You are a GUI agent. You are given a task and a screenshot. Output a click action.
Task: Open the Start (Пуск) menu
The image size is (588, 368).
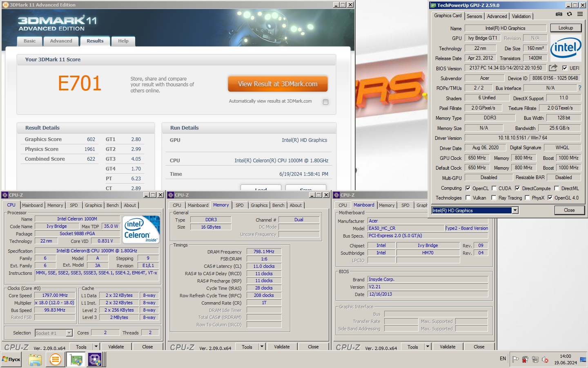click(x=11, y=359)
